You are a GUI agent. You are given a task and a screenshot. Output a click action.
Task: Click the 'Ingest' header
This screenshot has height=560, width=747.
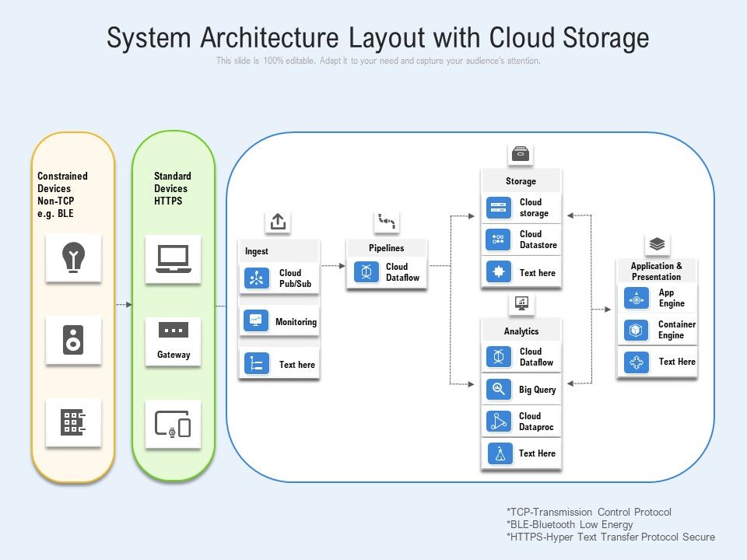coord(256,251)
